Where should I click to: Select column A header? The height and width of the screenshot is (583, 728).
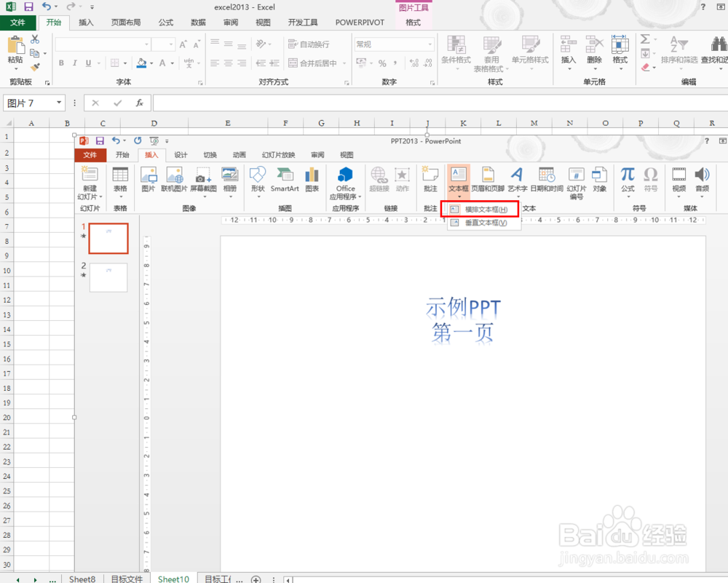tap(31, 123)
